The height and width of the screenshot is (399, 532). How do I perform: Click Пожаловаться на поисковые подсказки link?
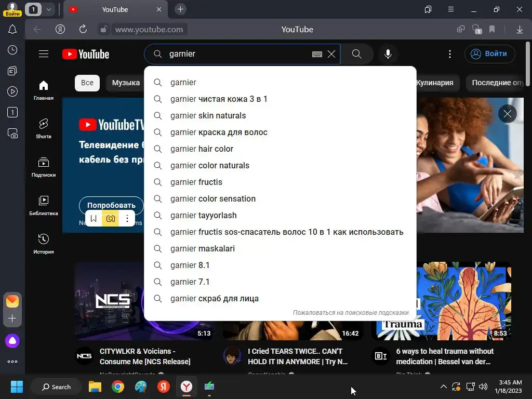click(351, 312)
